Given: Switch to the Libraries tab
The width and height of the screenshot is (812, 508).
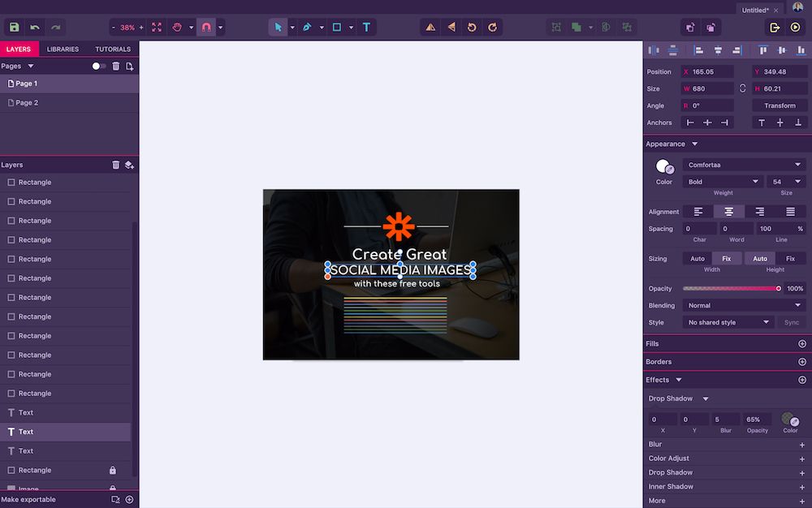Looking at the screenshot, I should 63,49.
